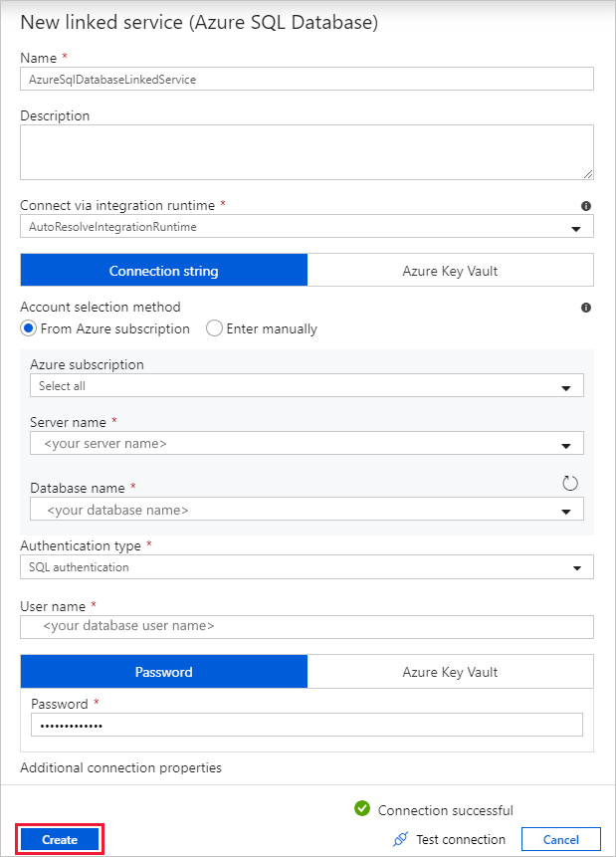Open the Azure subscription dropdown
The width and height of the screenshot is (616, 857).
coord(565,386)
